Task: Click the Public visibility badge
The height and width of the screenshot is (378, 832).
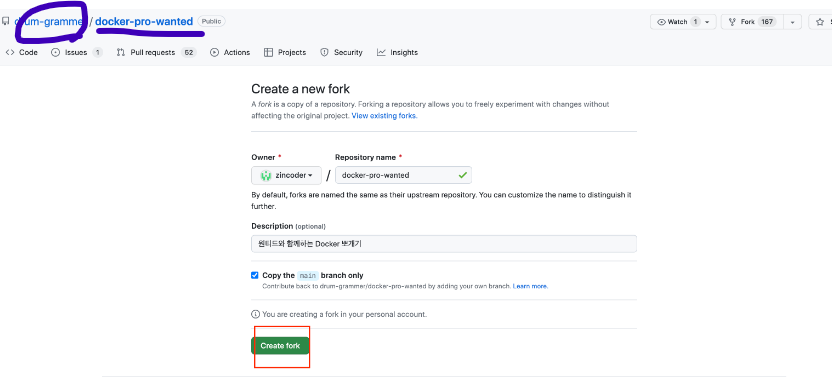Action: pos(212,21)
